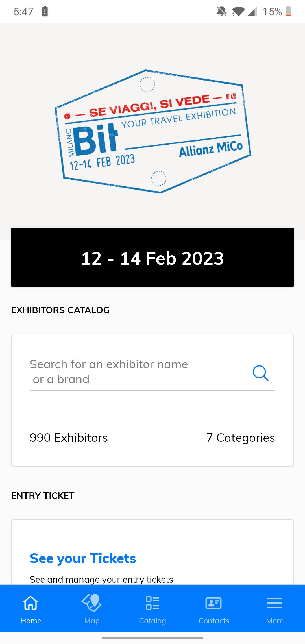Tap the bottom navigation gesture handle
305x644 pixels.
pos(152,638)
